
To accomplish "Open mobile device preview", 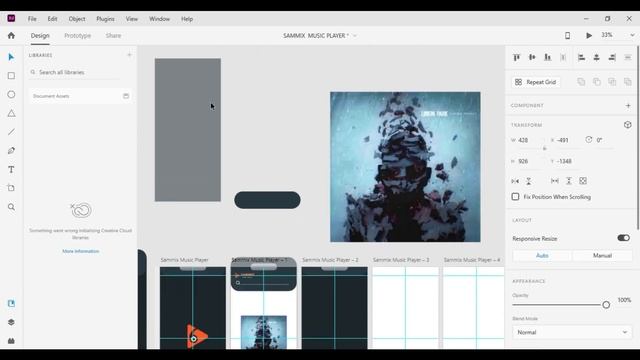I will [x=567, y=36].
